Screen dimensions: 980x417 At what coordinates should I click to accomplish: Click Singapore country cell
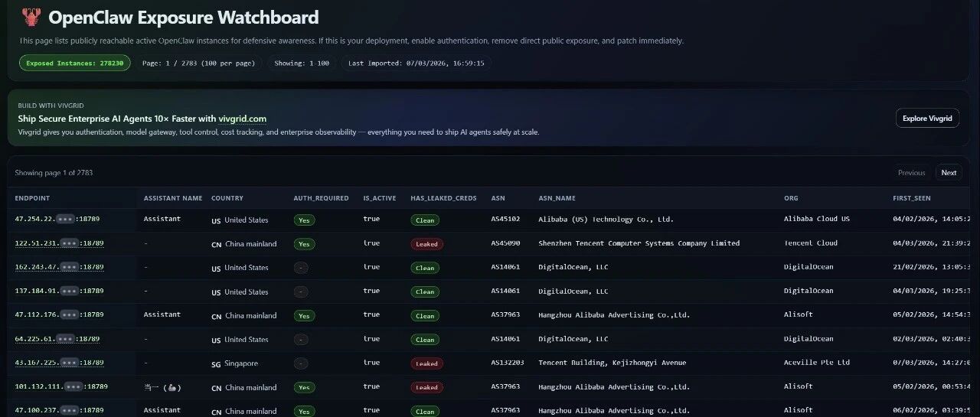click(234, 363)
